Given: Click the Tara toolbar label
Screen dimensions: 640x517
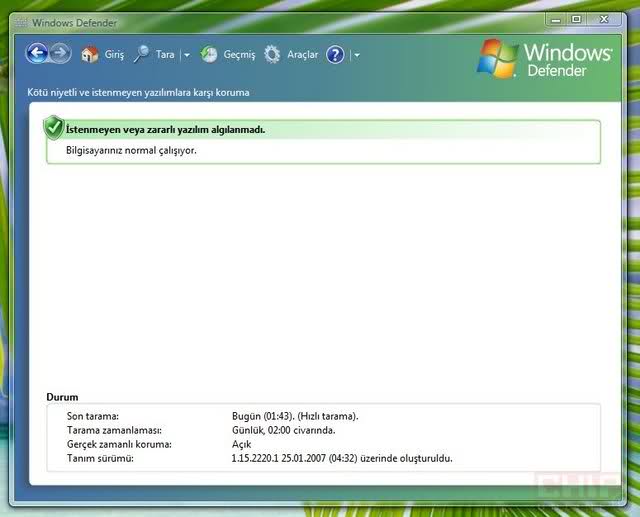Looking at the screenshot, I should click(x=165, y=54).
